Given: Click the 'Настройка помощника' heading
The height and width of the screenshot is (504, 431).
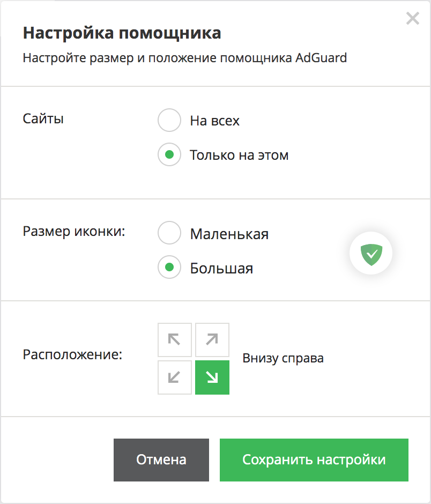Looking at the screenshot, I should 122,33.
